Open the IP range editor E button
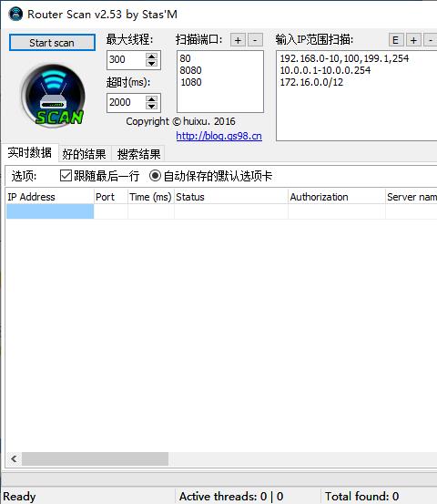Viewport: 437px width, 504px height. point(396,40)
